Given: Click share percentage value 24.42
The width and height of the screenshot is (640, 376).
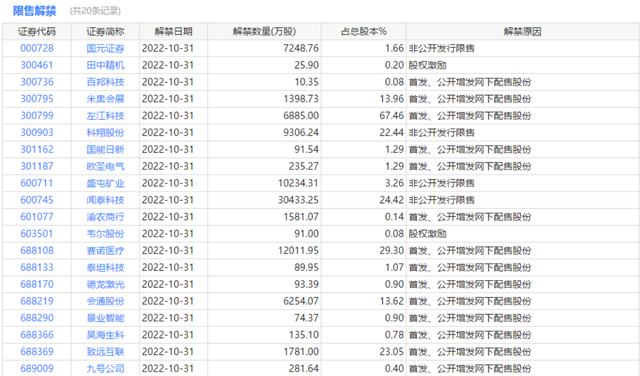Looking at the screenshot, I should click(x=391, y=200).
